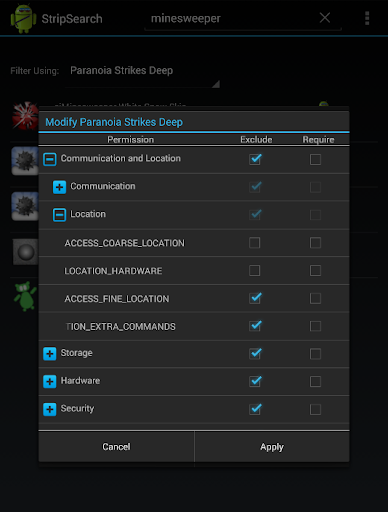Expand the Storage permission group
Viewport: 388px width, 512px height.
point(50,354)
